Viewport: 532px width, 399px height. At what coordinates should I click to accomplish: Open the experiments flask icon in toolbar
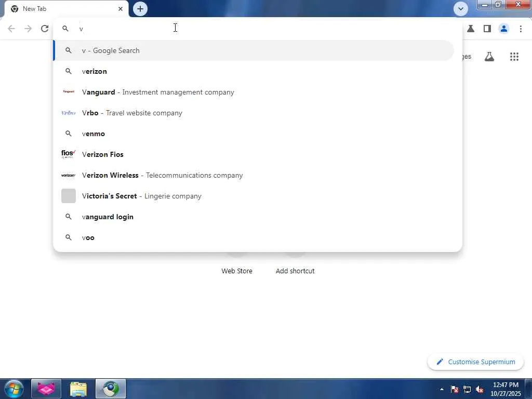coord(471,29)
